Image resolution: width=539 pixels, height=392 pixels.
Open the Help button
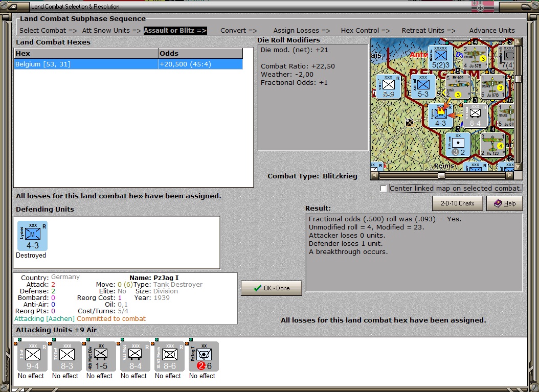pyautogui.click(x=505, y=203)
